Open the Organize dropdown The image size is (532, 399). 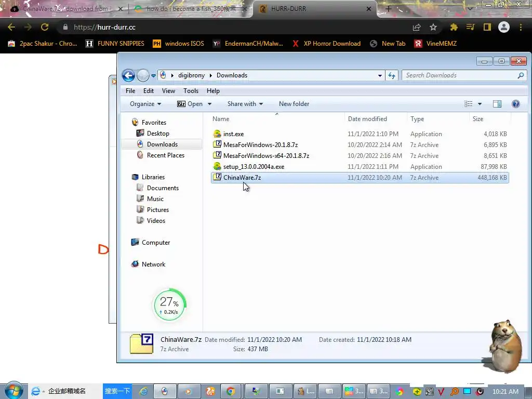tap(145, 104)
